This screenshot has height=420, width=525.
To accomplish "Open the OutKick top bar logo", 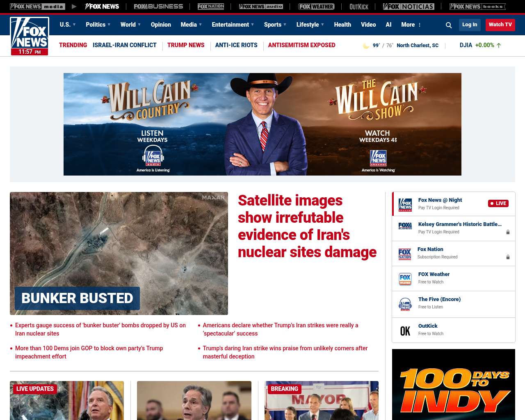I will point(359,7).
